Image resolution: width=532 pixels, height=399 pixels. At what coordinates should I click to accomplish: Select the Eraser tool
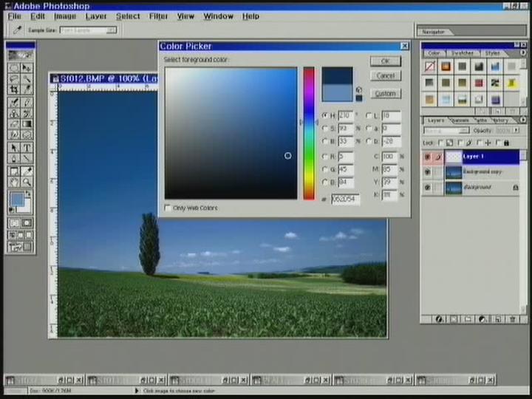pos(14,124)
